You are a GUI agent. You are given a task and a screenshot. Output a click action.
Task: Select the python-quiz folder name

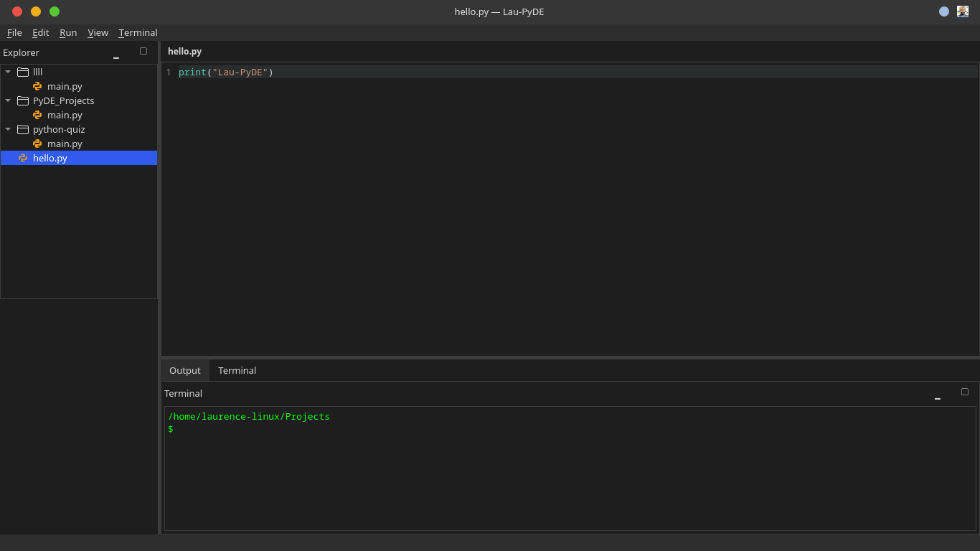click(x=59, y=129)
